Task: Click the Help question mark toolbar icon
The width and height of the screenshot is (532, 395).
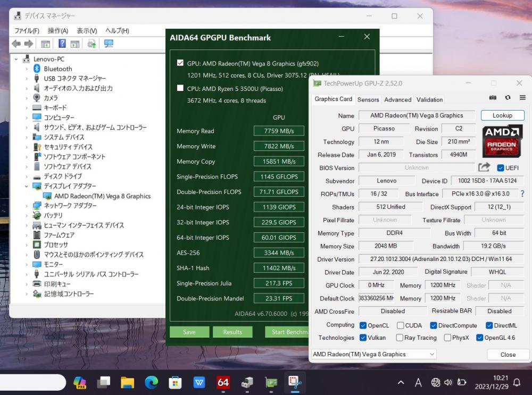Action: pyautogui.click(x=62, y=44)
